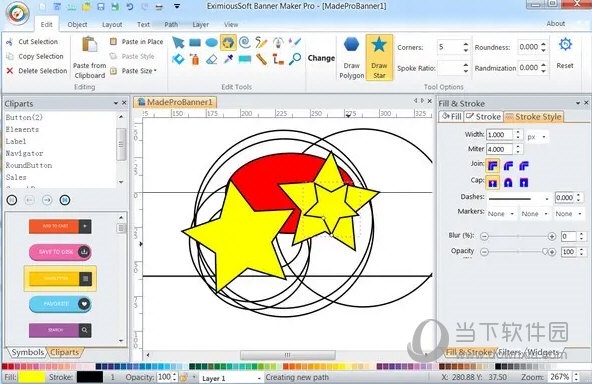Click the black Stroke color swatch
The image size is (592, 384).
pyautogui.click(x=90, y=377)
